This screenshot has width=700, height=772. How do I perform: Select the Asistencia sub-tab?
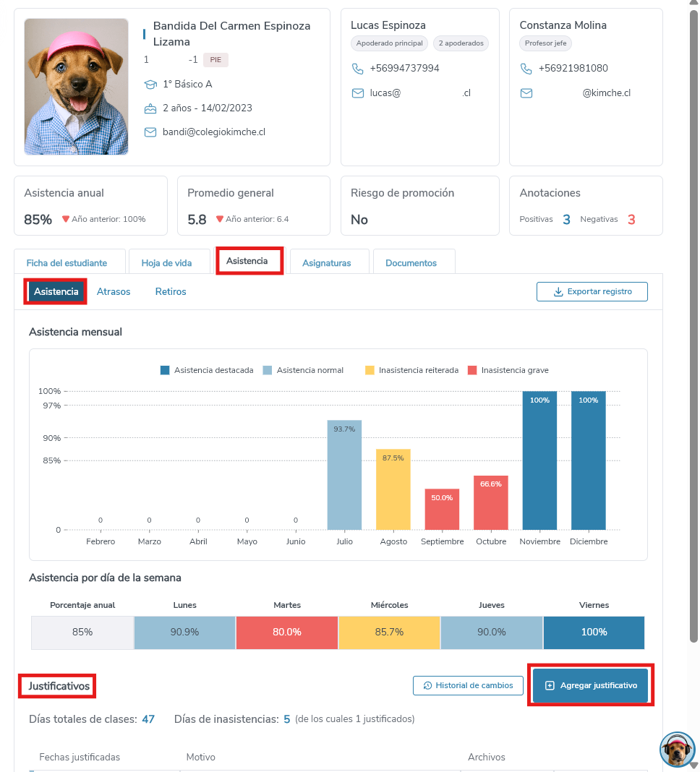coord(56,291)
